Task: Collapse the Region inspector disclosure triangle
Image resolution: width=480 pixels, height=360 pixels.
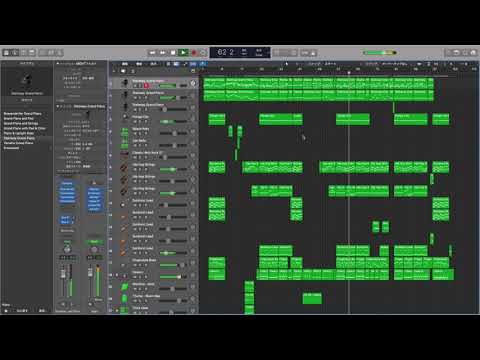Action: 58,63
